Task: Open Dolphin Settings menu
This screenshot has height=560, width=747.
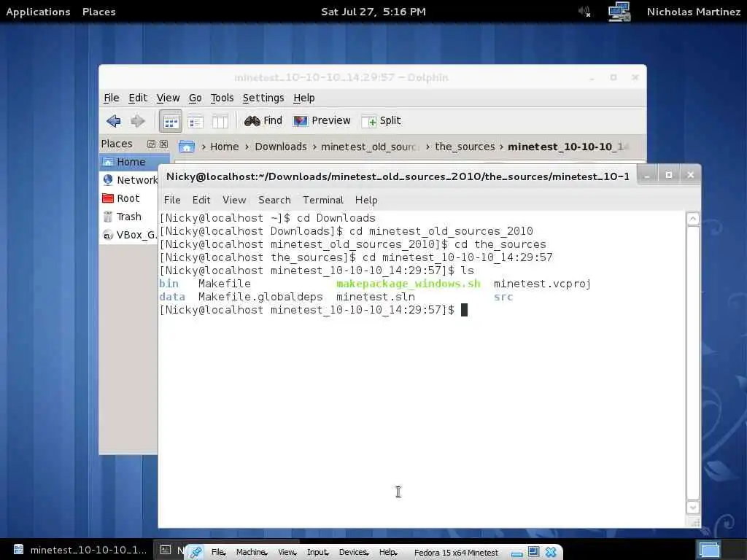Action: [263, 98]
